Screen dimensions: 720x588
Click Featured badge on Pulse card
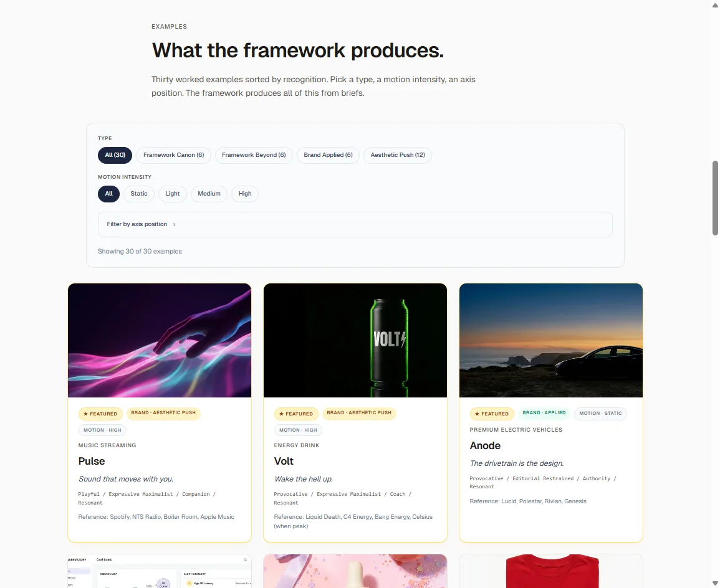pos(100,414)
